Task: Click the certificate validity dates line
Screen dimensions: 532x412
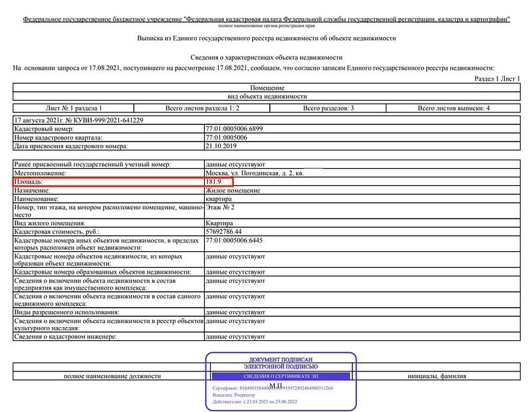Action: [x=255, y=402]
